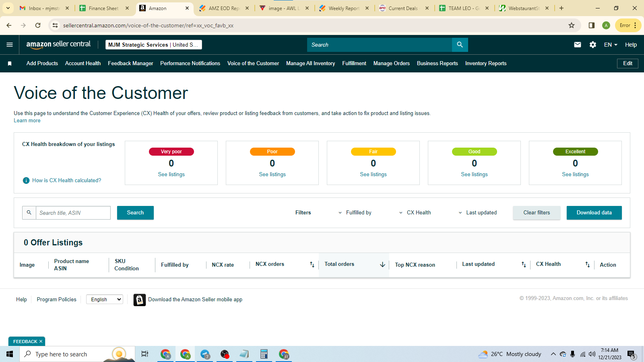Open the taskbar notification center icon
The height and width of the screenshot is (362, 644).
point(632,354)
